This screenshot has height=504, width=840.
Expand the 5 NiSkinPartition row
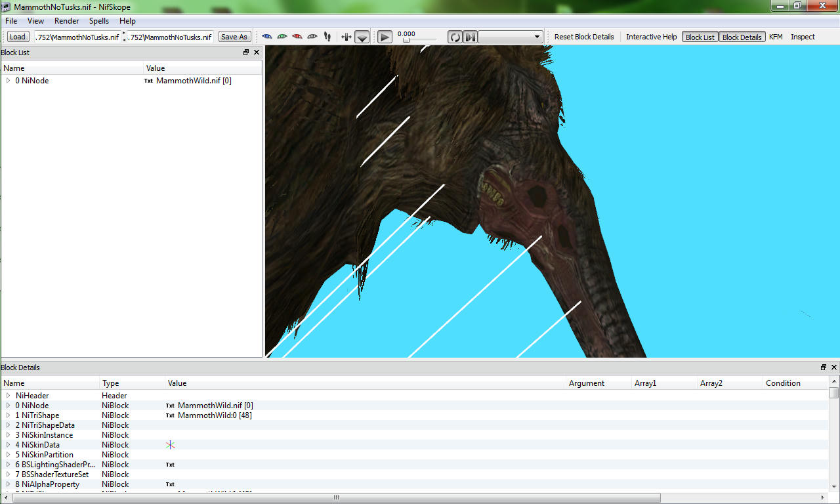click(8, 455)
